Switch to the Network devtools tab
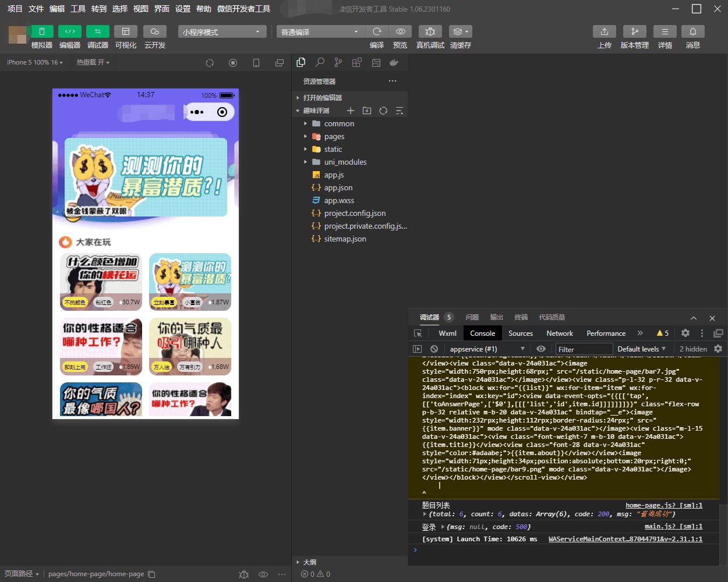Viewport: 728px width, 582px height. click(x=560, y=333)
